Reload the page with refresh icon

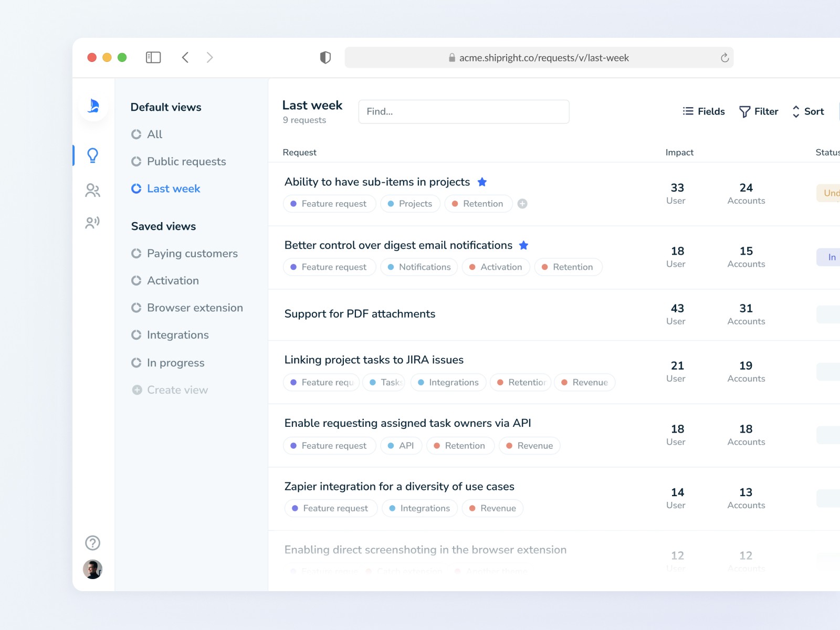coord(724,58)
